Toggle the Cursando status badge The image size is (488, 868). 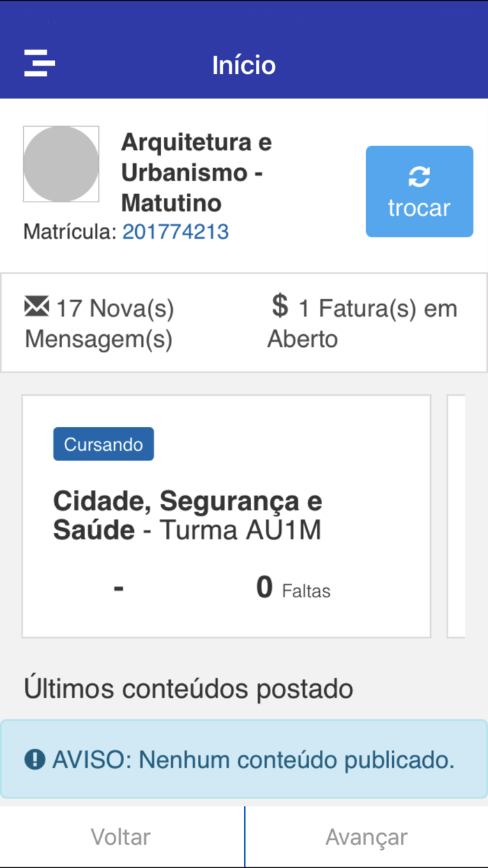click(103, 443)
